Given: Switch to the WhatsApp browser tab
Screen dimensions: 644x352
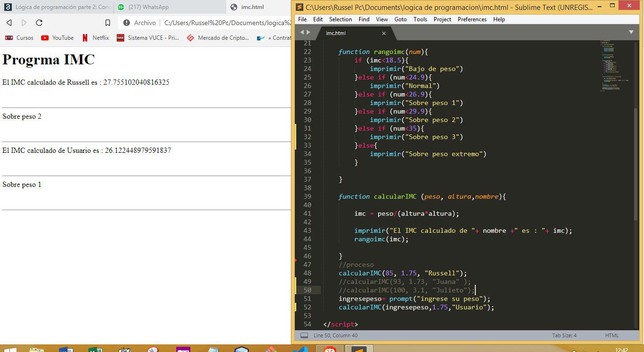Looking at the screenshot, I should 170,7.
